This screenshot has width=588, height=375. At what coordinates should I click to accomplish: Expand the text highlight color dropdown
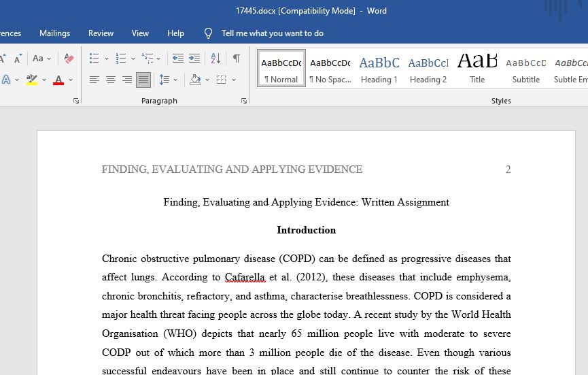(x=44, y=80)
